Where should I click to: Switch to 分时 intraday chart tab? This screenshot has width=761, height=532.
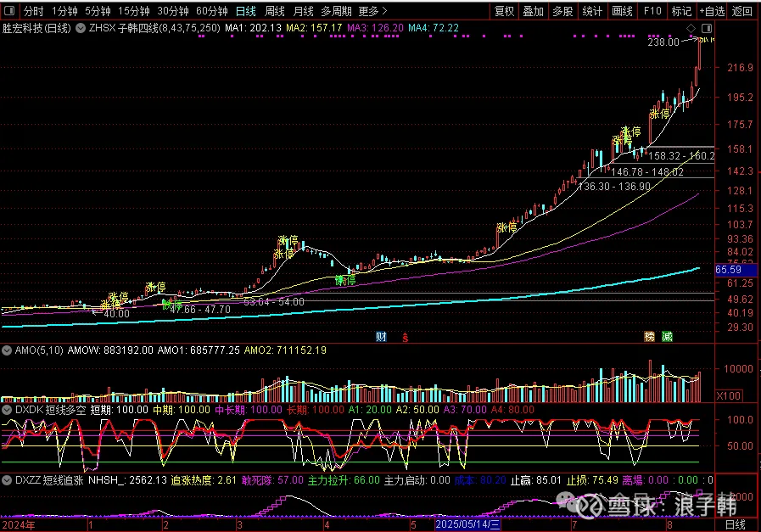coord(33,11)
